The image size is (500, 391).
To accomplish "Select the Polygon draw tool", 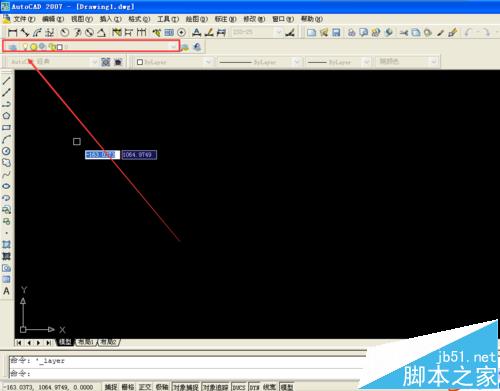I will point(6,116).
